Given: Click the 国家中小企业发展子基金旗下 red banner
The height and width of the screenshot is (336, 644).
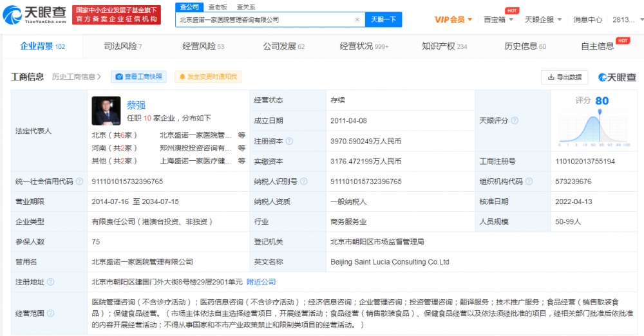Looking at the screenshot, I should point(116,15).
